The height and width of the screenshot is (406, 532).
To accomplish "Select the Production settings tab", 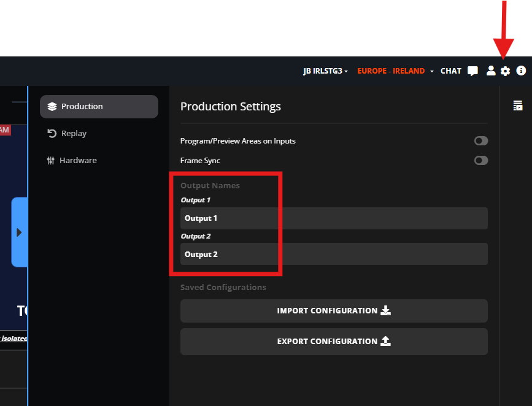I will (x=99, y=107).
